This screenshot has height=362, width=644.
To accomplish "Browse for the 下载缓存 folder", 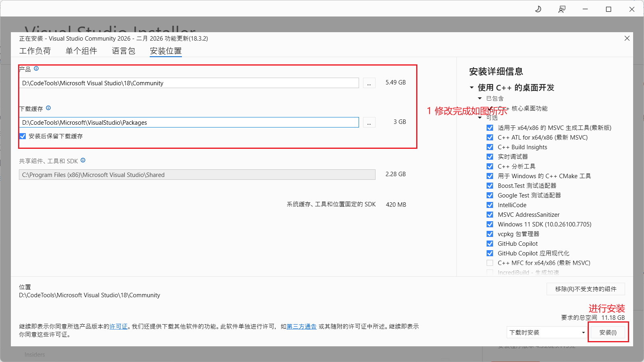I will [369, 122].
